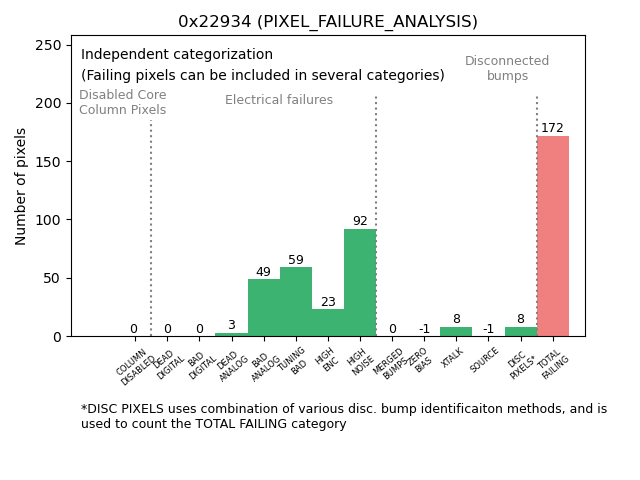Viewport: 640px width, 480px height.
Task: Click the y-axis tick label 250
Action: point(49,45)
